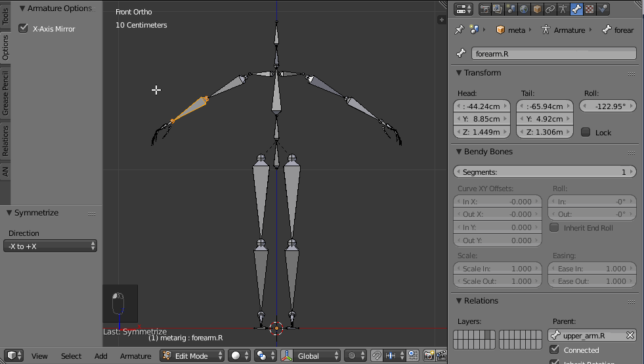Image resolution: width=644 pixels, height=364 pixels.
Task: Click the stick figure icon beside Armature
Action: [x=546, y=30]
